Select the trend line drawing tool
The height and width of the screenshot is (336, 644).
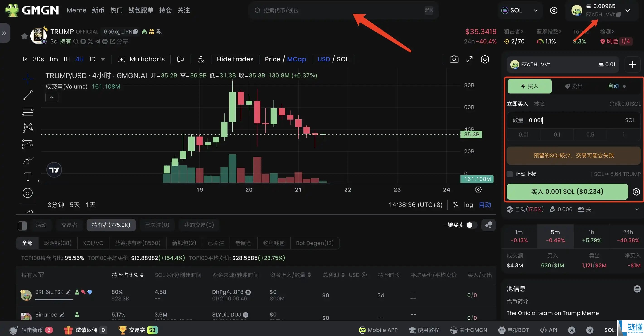click(x=27, y=95)
